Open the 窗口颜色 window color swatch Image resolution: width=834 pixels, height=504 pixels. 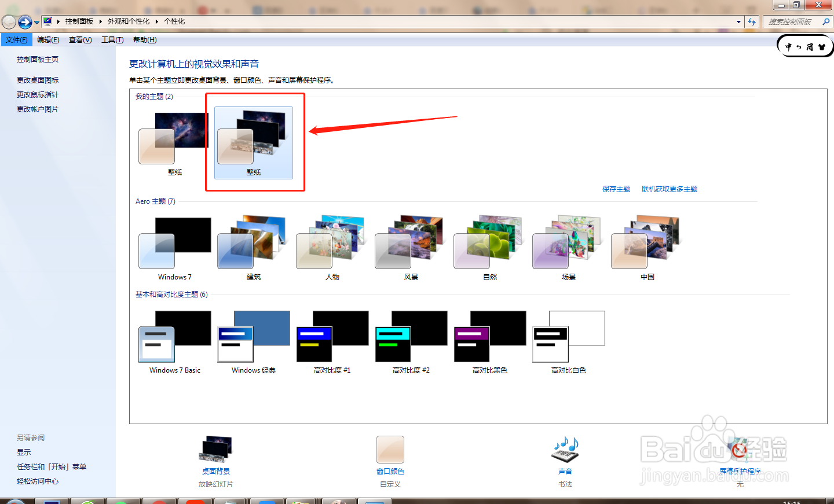point(390,450)
